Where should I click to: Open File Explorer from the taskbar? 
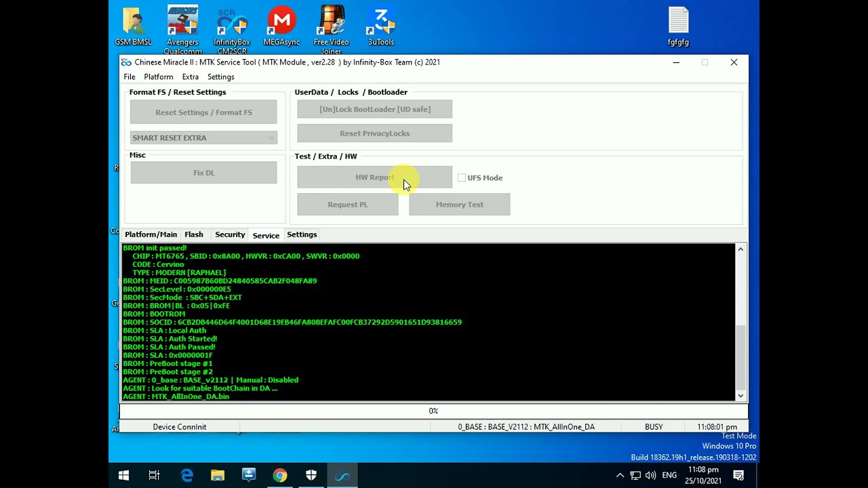(218, 476)
